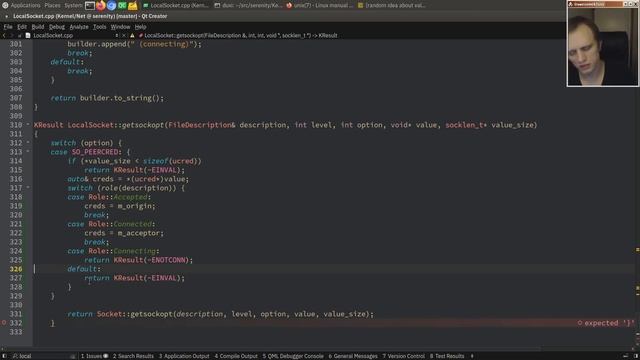Open the Analyze menu

pos(79,27)
